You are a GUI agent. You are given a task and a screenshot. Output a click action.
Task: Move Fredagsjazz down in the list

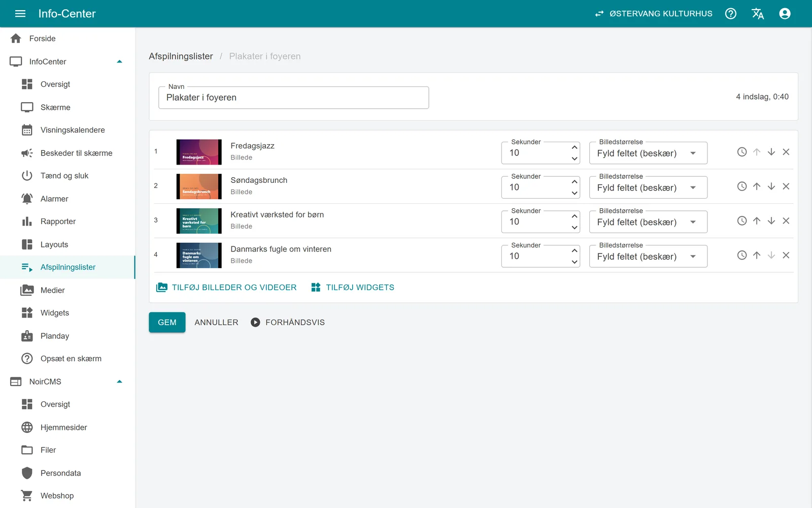(771, 152)
